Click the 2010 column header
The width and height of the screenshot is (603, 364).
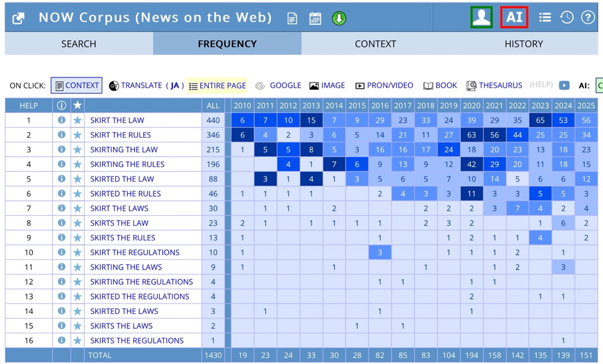tap(242, 105)
